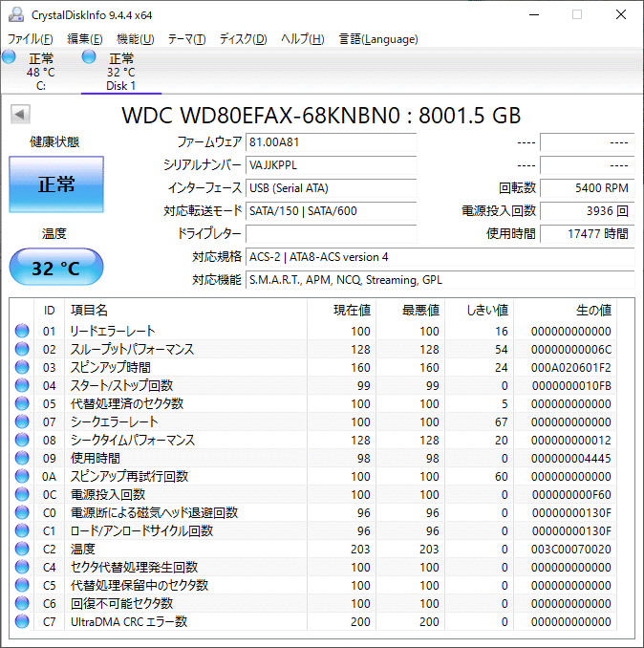Click the 生の値 column header

tap(565, 311)
